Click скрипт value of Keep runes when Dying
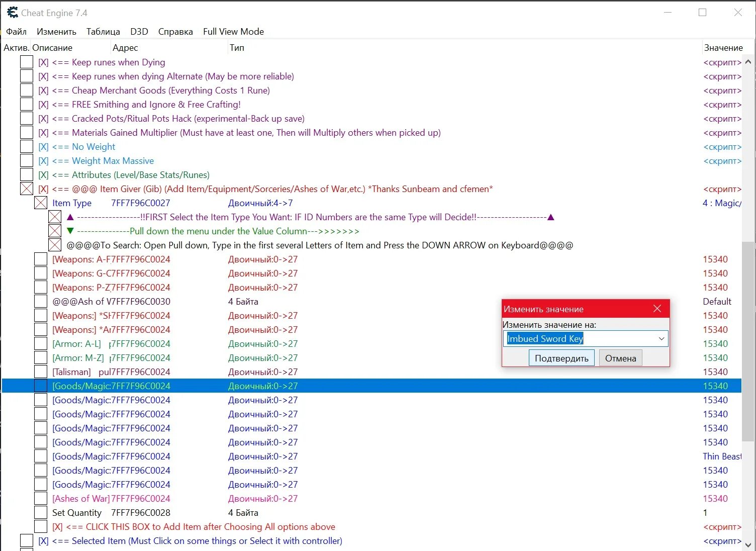 tap(722, 62)
